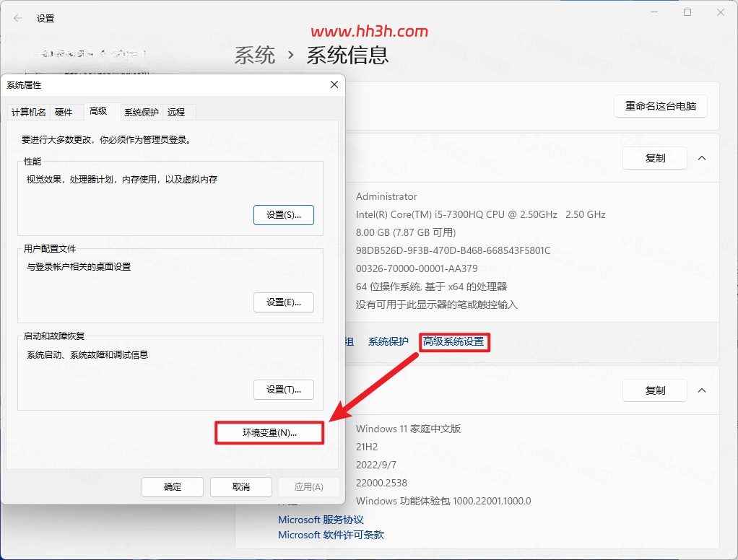The height and width of the screenshot is (560, 738).
Task: Click OS build value 22000.2538
Action: [x=381, y=483]
